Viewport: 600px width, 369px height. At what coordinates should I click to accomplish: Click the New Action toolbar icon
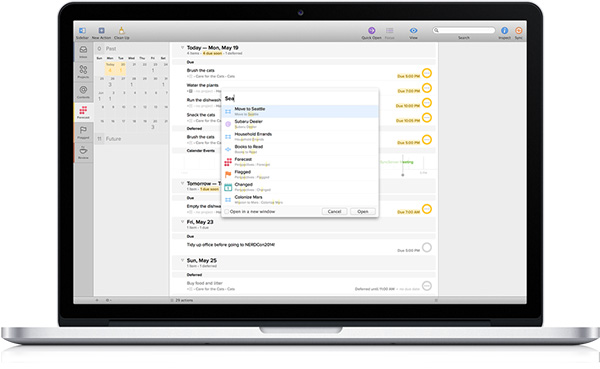[101, 30]
